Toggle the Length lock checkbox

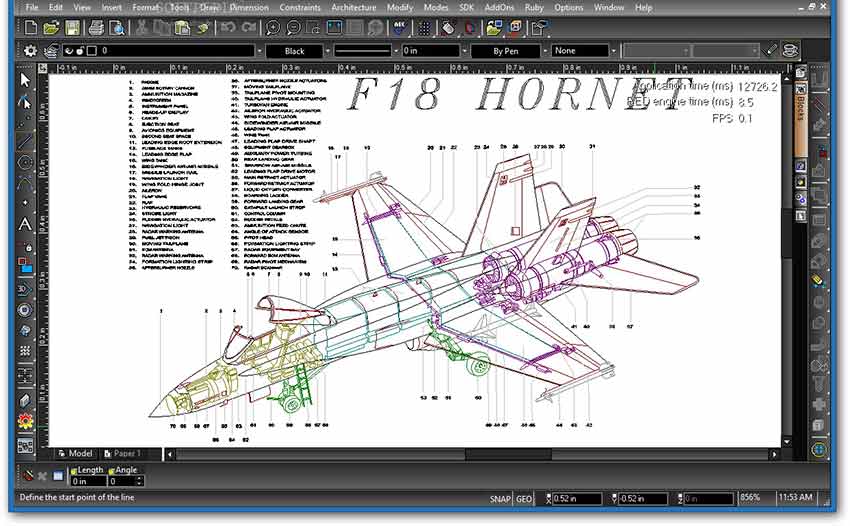click(71, 470)
